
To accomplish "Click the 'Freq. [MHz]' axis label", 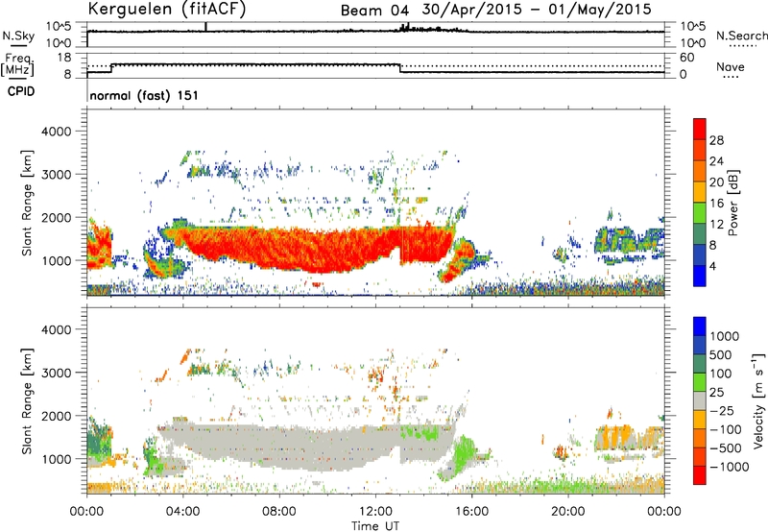I will 18,64.
